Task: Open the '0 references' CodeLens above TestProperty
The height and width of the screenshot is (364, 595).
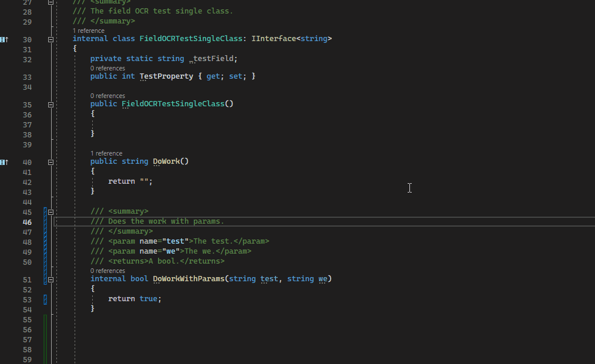Action: [107, 68]
